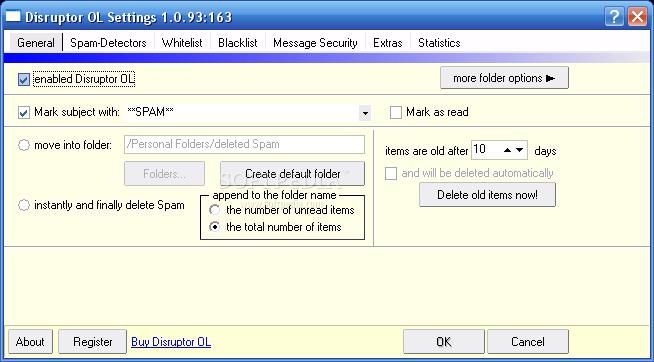Click the window icon in title bar
This screenshot has height=362, width=654.
click(x=13, y=17)
